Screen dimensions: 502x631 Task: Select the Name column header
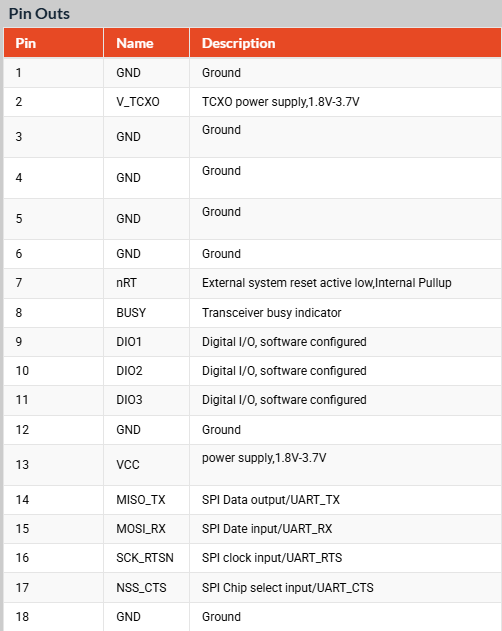coord(147,43)
